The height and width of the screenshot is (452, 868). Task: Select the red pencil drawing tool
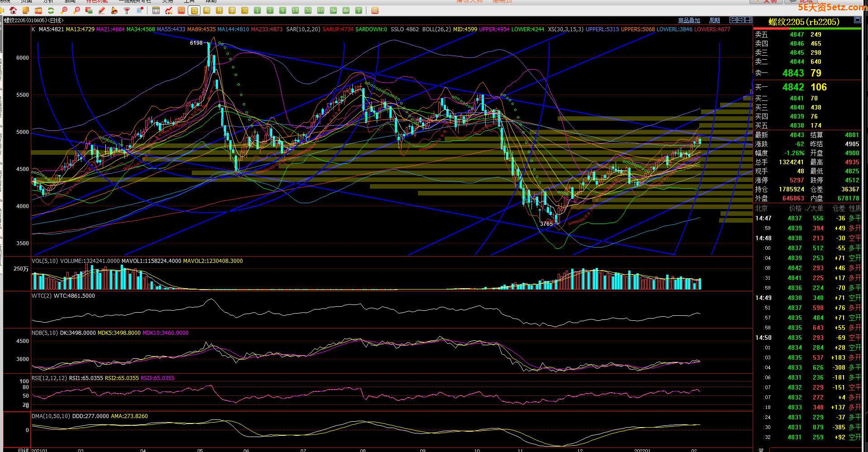coord(102,10)
